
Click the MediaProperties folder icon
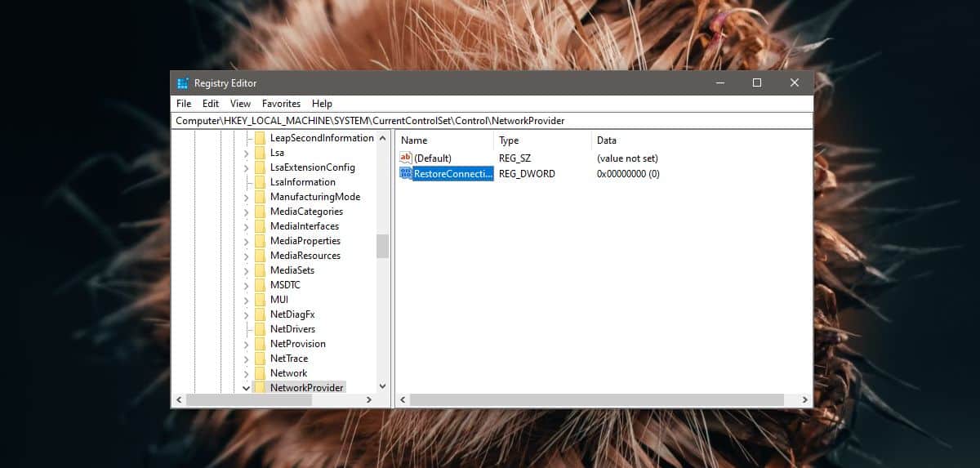[261, 241]
